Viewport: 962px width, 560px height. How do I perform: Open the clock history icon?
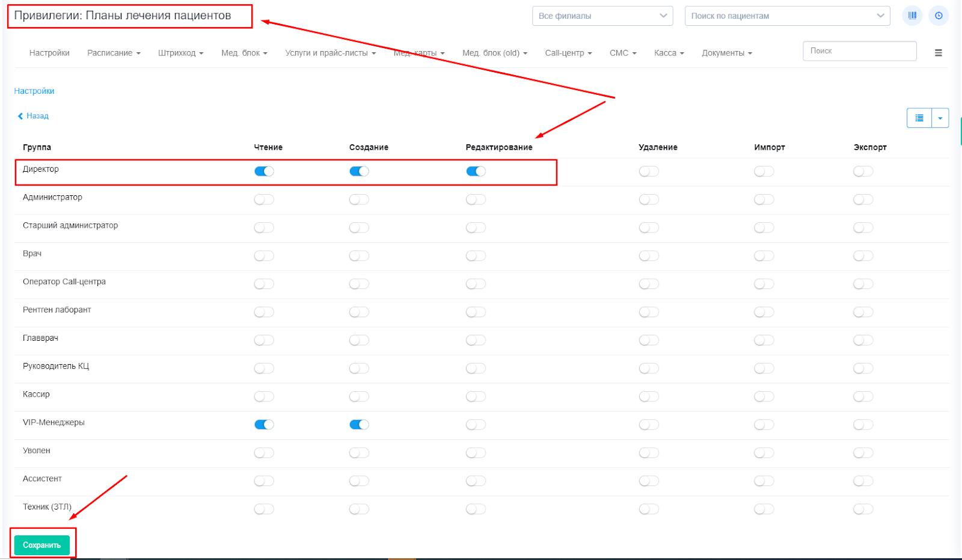pyautogui.click(x=939, y=16)
